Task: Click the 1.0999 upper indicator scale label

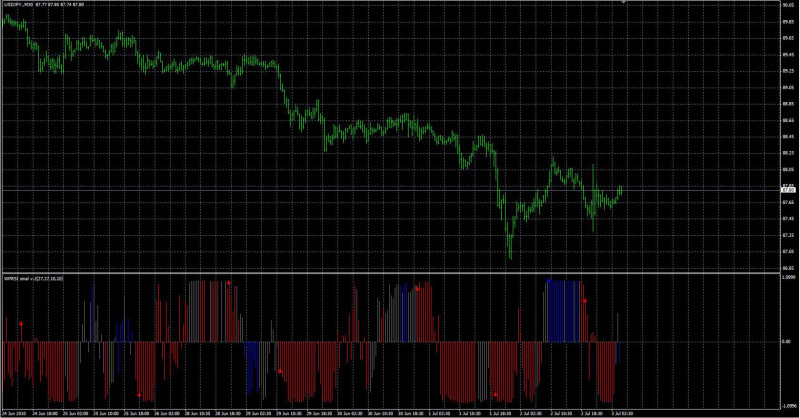Action: [787, 279]
